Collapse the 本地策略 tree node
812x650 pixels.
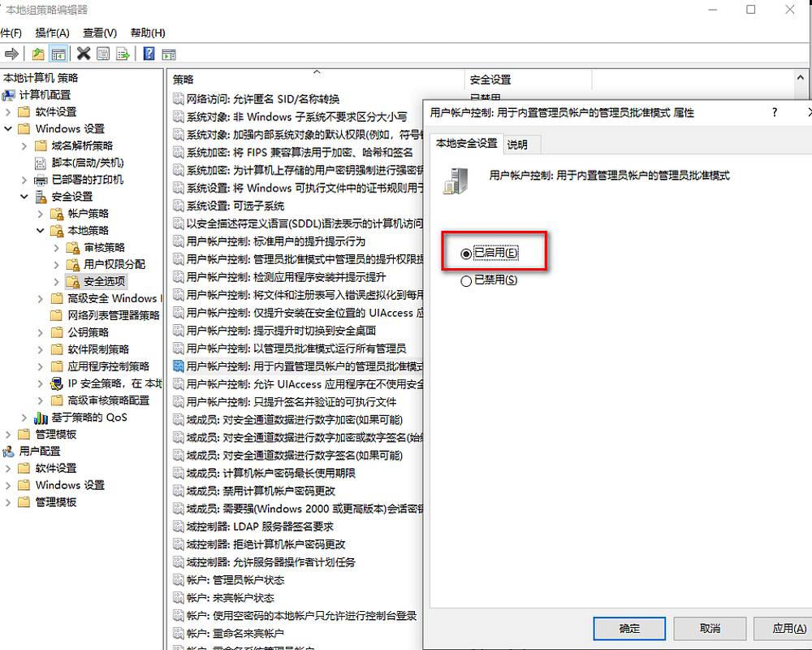(41, 231)
